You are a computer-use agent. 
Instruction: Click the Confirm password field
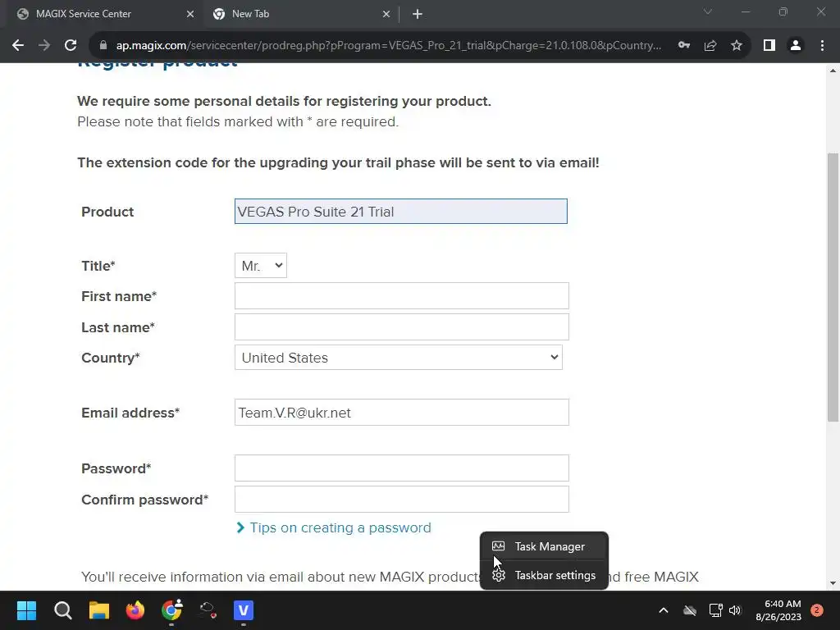[x=402, y=500]
